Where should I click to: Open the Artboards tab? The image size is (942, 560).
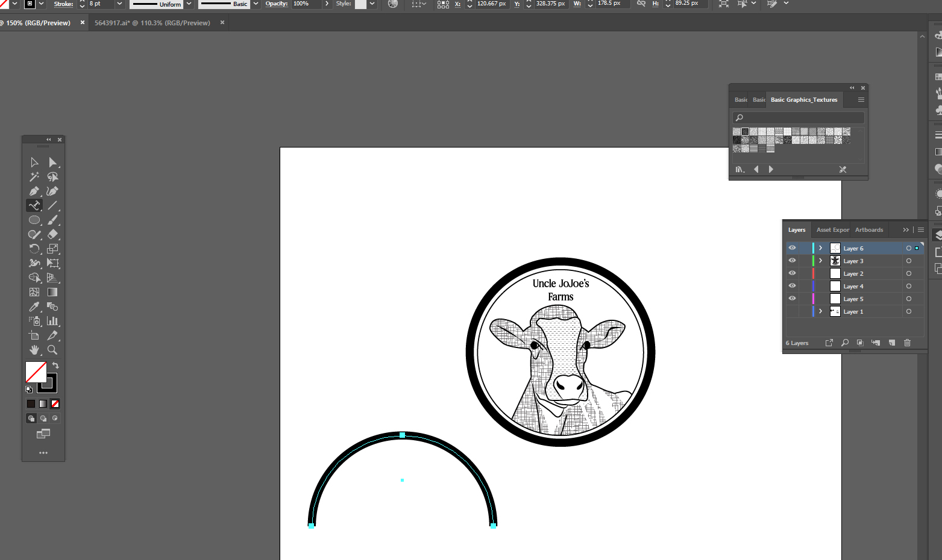[869, 230]
